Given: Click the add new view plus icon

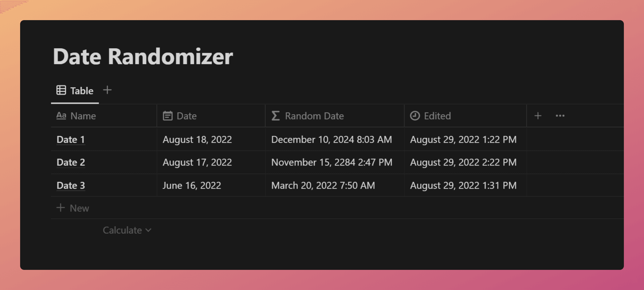Looking at the screenshot, I should point(107,90).
